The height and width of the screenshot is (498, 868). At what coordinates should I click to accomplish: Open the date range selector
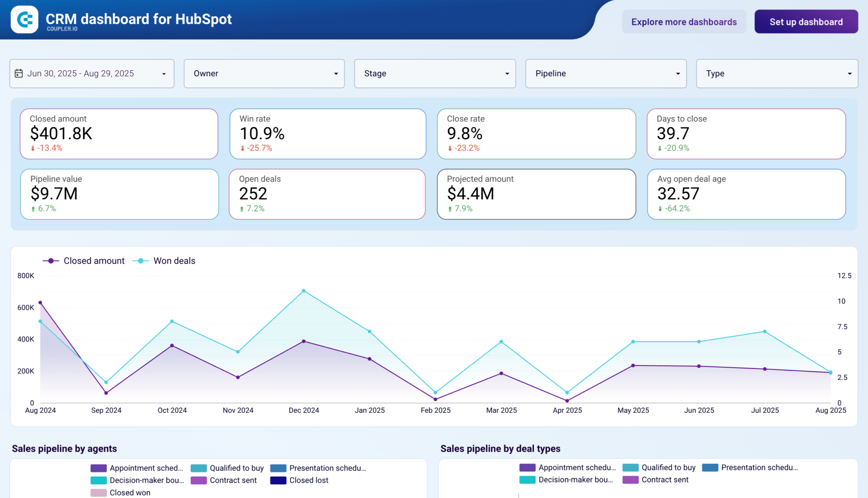tap(92, 73)
